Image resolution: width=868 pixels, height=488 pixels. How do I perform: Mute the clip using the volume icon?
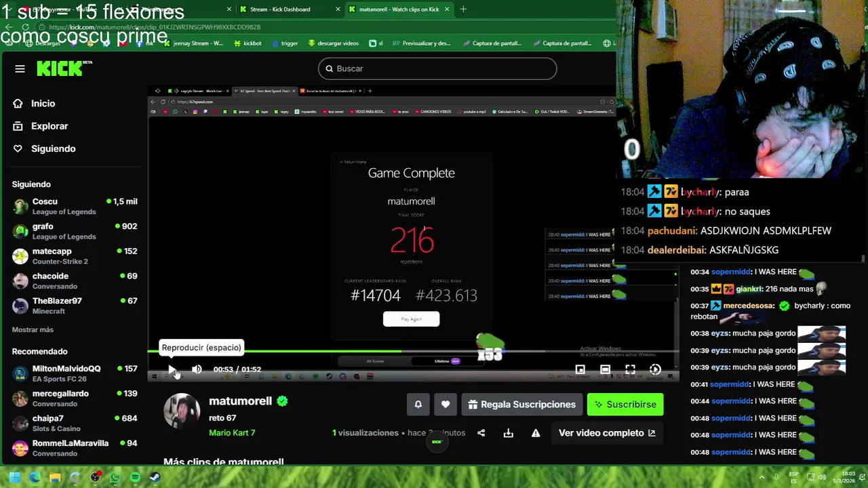coord(197,369)
